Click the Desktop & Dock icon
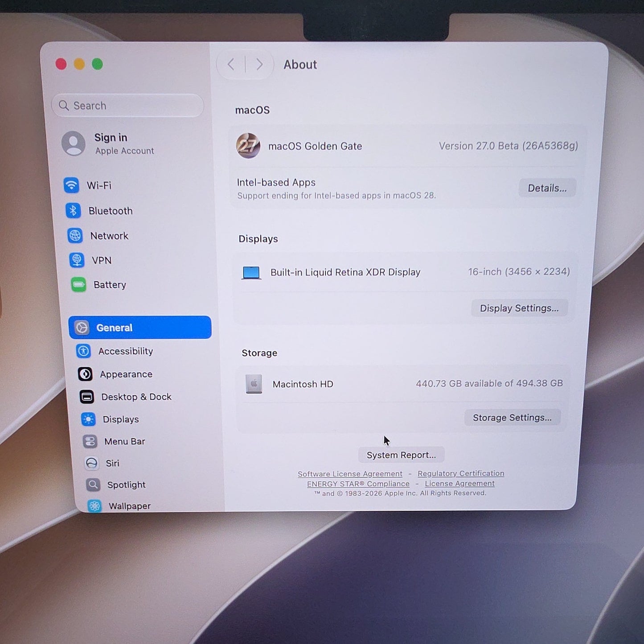The width and height of the screenshot is (644, 644). coord(87,397)
